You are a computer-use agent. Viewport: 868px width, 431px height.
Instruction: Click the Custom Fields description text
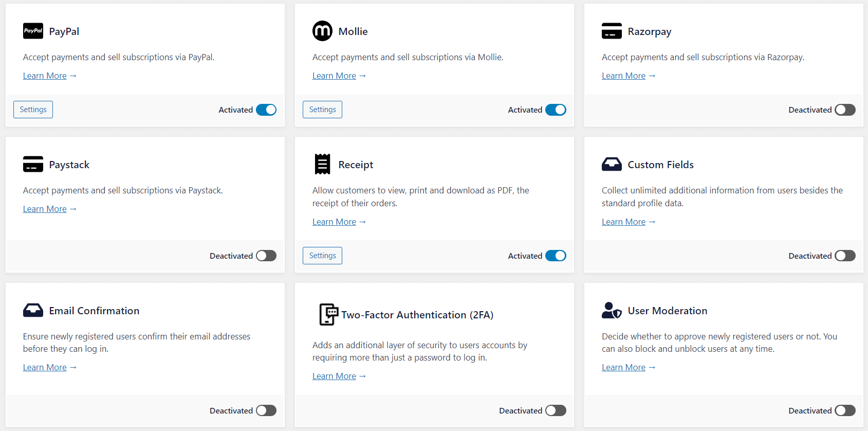pyautogui.click(x=722, y=196)
